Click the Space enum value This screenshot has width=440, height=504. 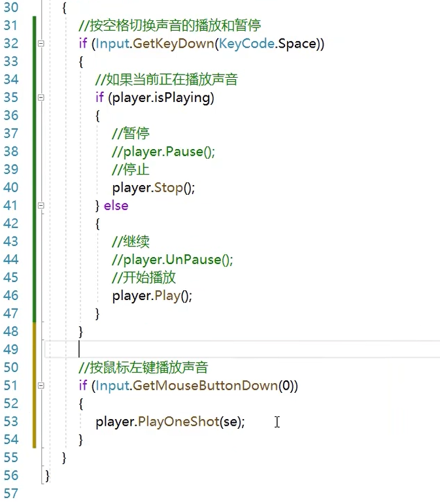coord(297,44)
